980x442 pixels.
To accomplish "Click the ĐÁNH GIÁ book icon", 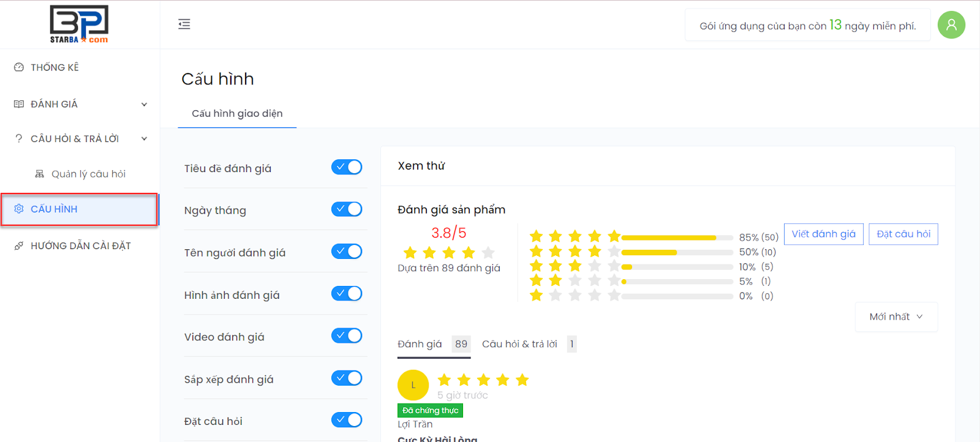I will [19, 104].
